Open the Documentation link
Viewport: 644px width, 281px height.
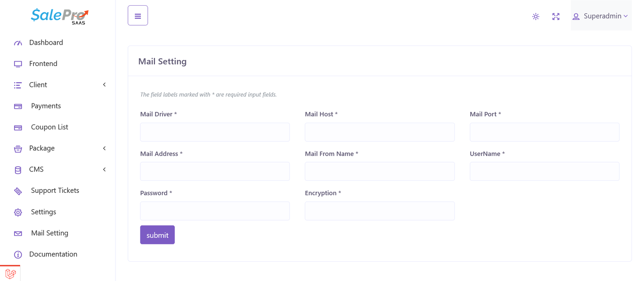pos(53,254)
